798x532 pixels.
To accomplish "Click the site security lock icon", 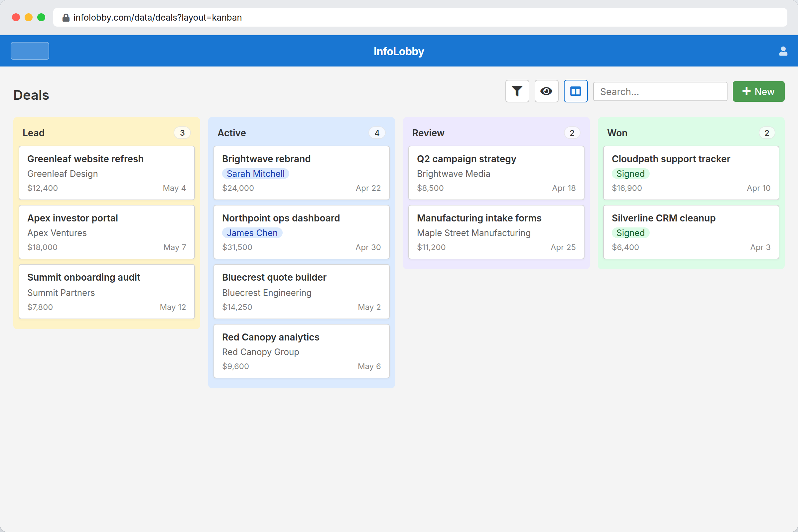I will click(x=66, y=17).
